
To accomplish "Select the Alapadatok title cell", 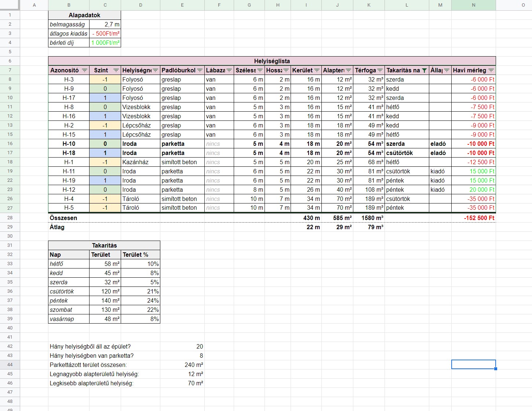I will (x=84, y=15).
